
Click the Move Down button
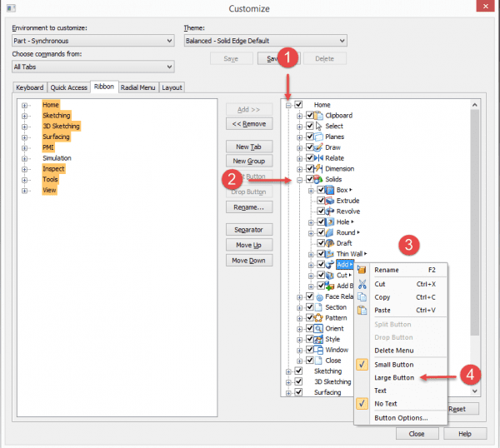[x=249, y=261]
